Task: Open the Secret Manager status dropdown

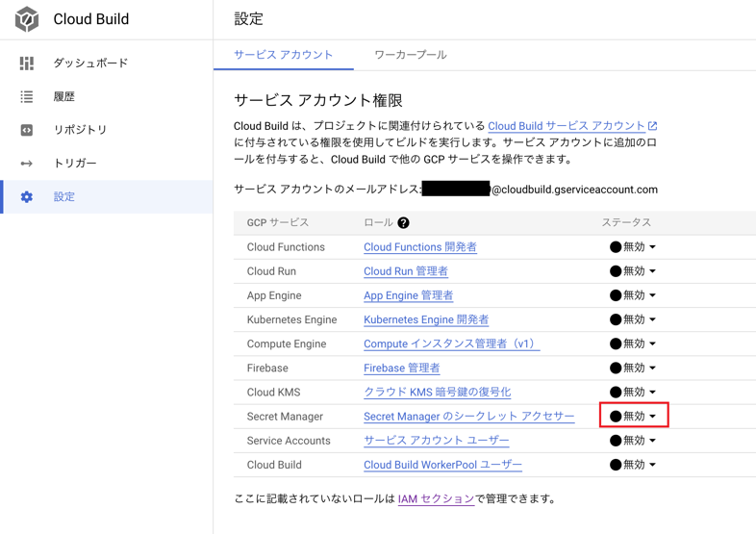Action: point(633,416)
